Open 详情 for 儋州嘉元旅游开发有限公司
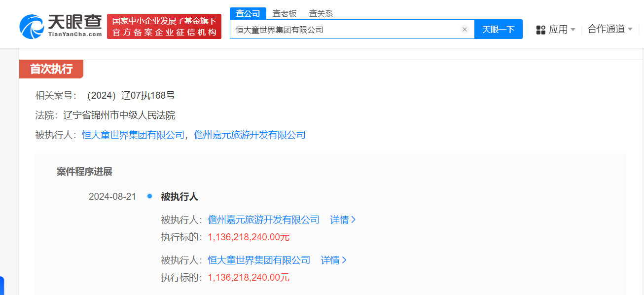This screenshot has width=644, height=295. click(x=343, y=220)
